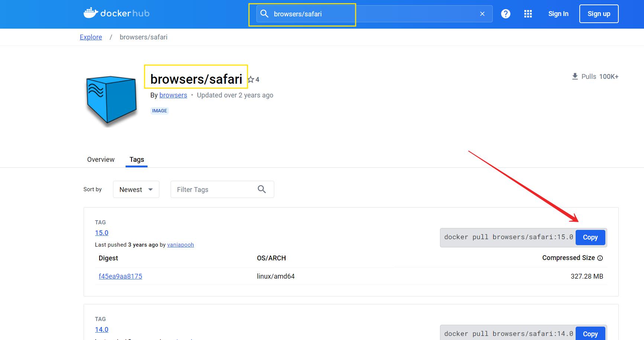Click the search magnifier icon in header
This screenshot has height=340, width=644.
pos(264,14)
